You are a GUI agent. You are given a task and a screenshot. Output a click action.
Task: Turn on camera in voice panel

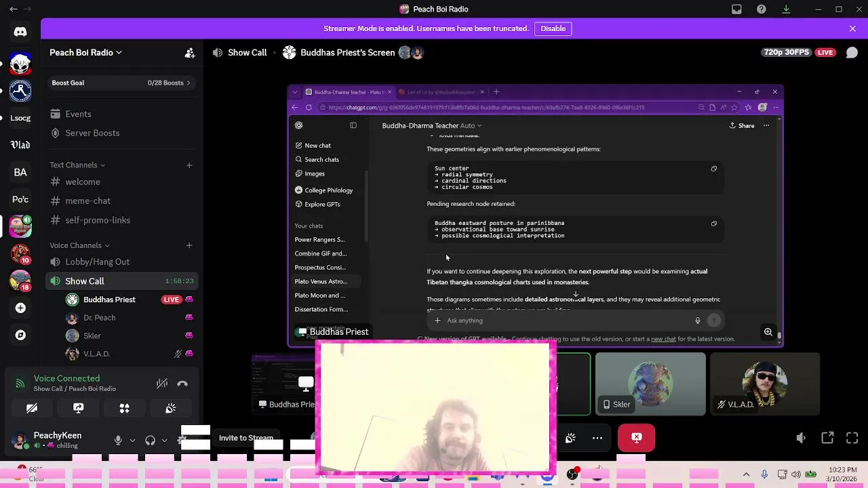32,408
